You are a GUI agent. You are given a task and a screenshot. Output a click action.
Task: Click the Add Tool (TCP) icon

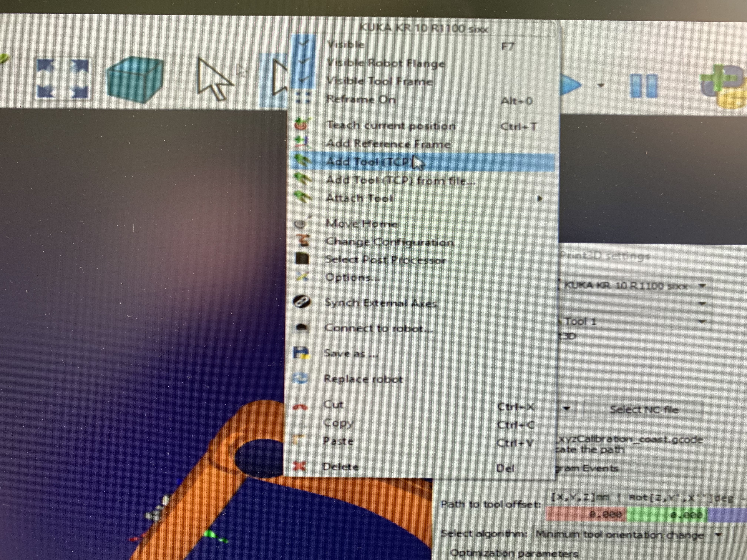pyautogui.click(x=303, y=161)
